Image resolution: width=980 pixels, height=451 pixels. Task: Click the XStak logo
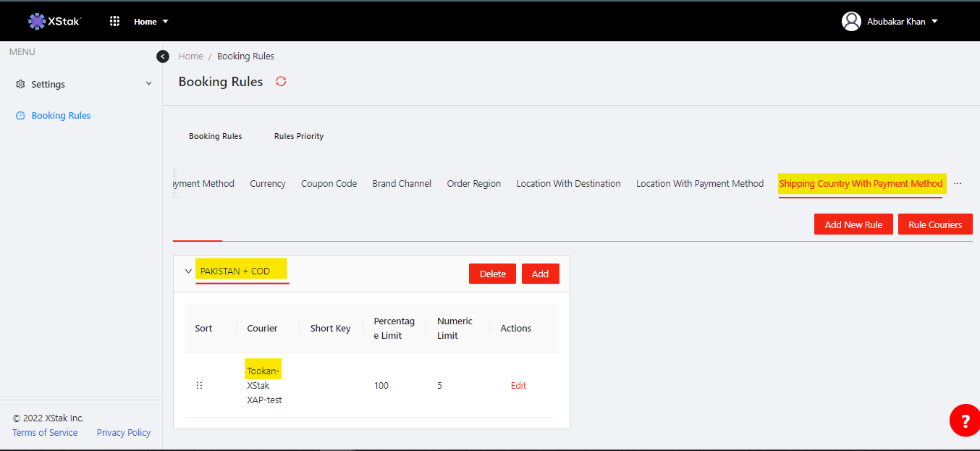coord(55,21)
